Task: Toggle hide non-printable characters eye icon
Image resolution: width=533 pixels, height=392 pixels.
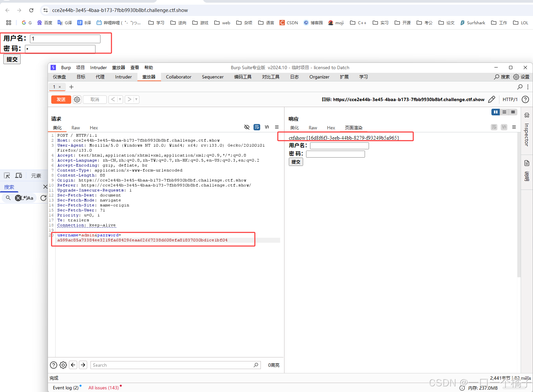Action: tap(247, 127)
